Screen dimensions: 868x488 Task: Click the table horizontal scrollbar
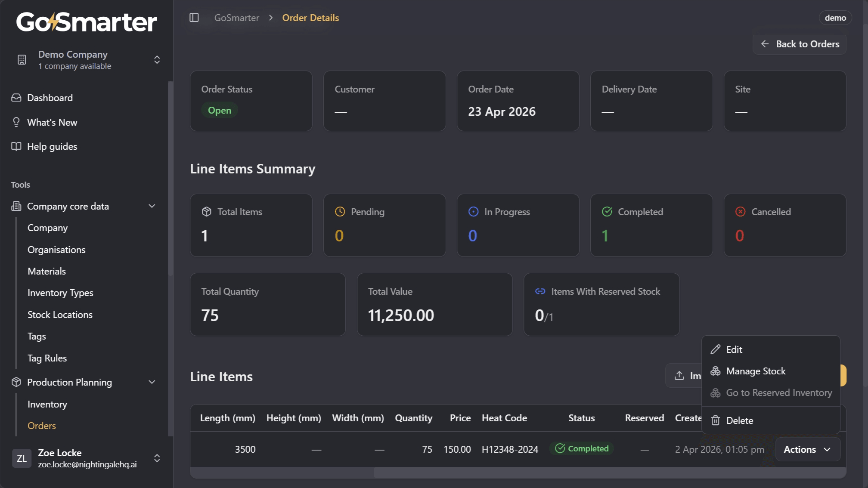tap(610, 473)
